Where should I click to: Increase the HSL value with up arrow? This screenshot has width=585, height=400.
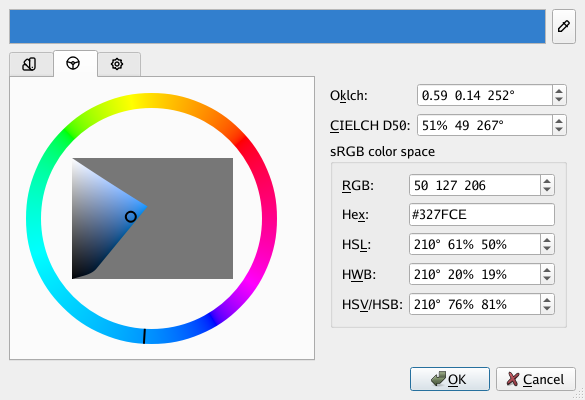(547, 240)
